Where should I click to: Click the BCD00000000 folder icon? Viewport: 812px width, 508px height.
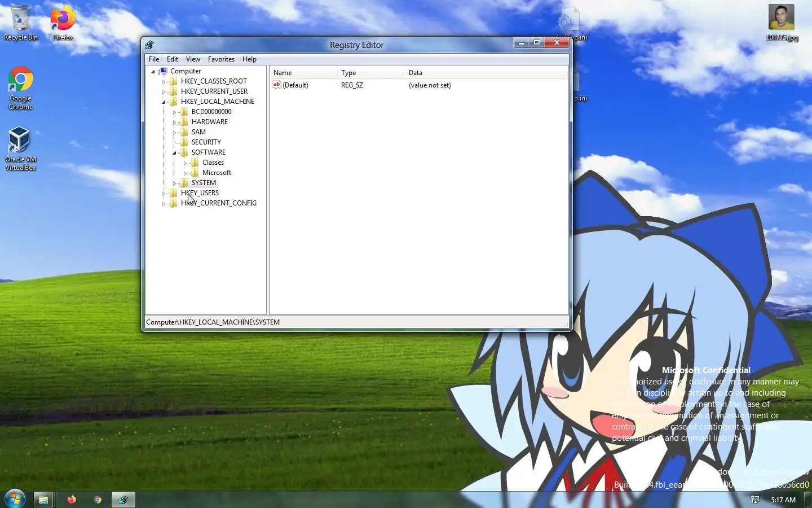click(184, 112)
